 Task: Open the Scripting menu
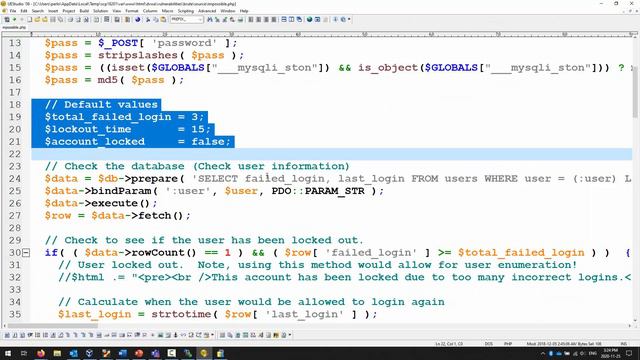(x=186, y=11)
